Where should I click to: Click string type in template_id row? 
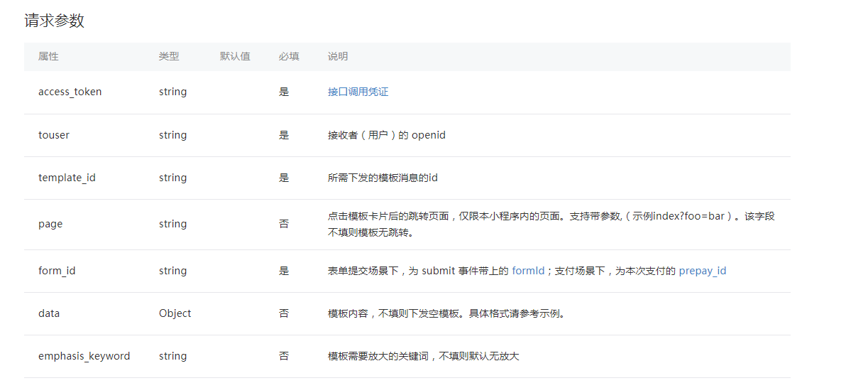(173, 178)
